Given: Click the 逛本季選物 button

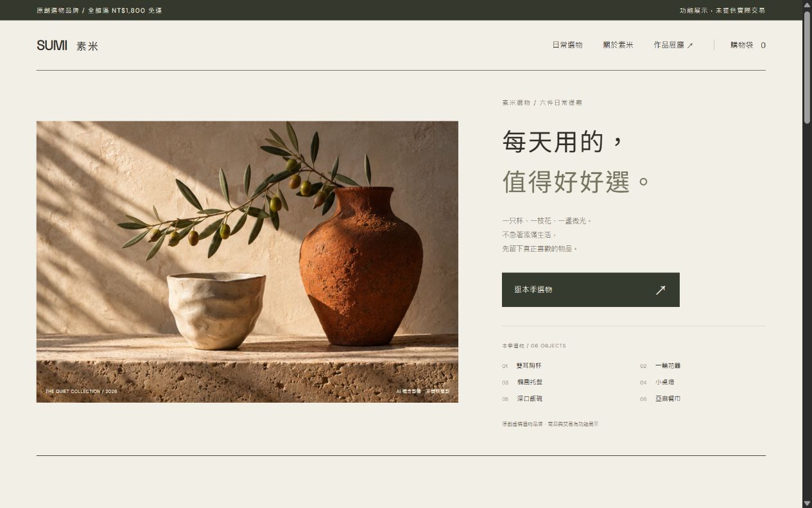Looking at the screenshot, I should [x=591, y=290].
